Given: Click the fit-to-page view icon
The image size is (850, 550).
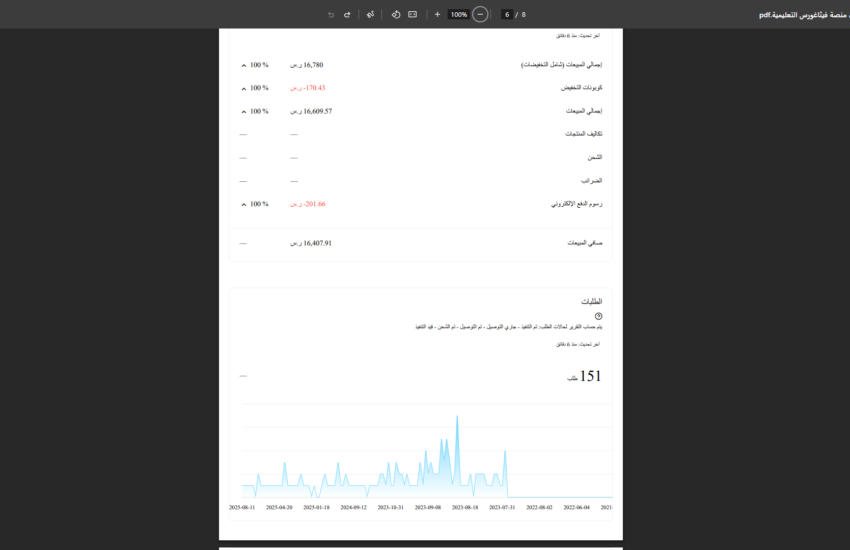Looking at the screenshot, I should point(412,15).
